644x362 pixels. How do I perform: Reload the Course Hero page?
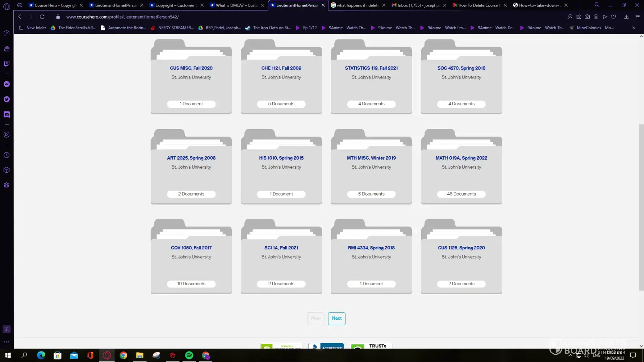point(42,17)
